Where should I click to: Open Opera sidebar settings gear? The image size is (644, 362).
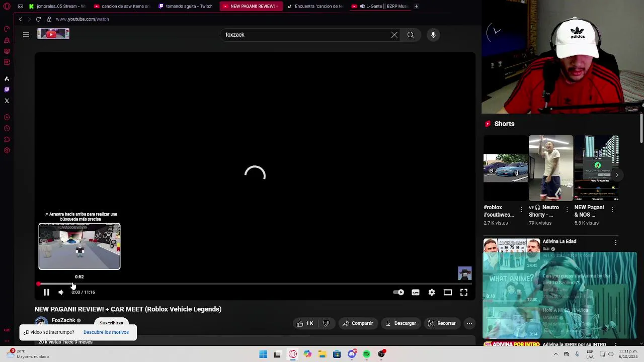pyautogui.click(x=7, y=150)
